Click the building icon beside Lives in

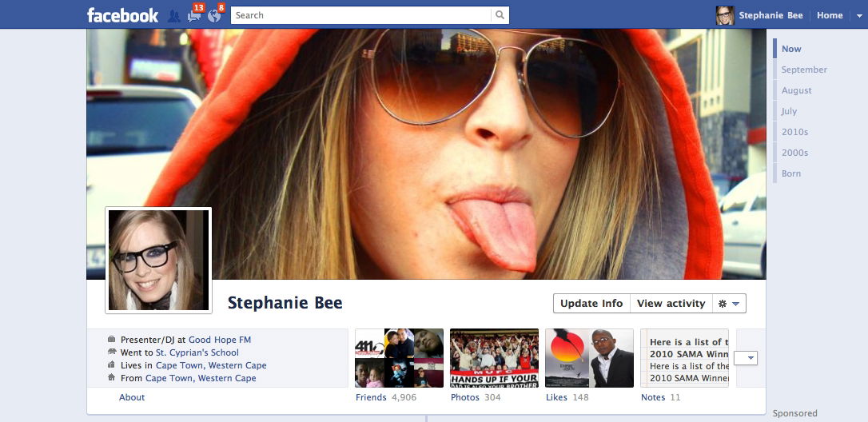112,365
